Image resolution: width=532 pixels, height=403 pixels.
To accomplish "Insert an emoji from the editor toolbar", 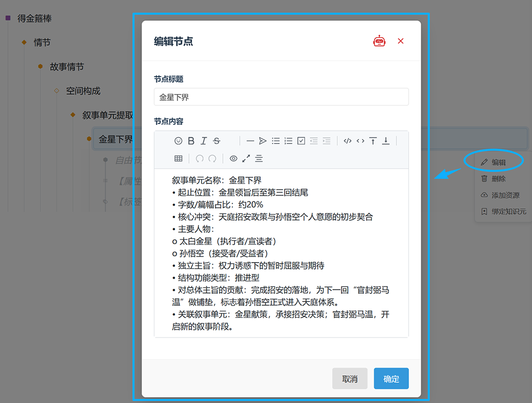I will tap(178, 141).
